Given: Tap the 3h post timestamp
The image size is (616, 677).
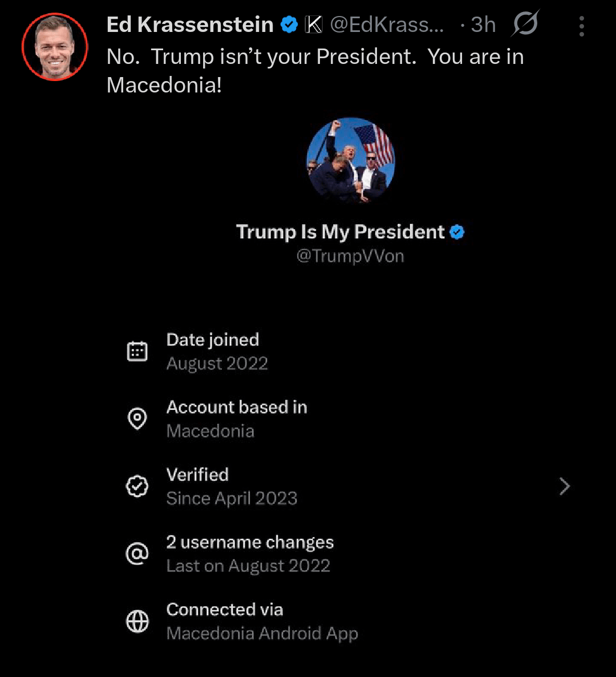Looking at the screenshot, I should pyautogui.click(x=483, y=25).
